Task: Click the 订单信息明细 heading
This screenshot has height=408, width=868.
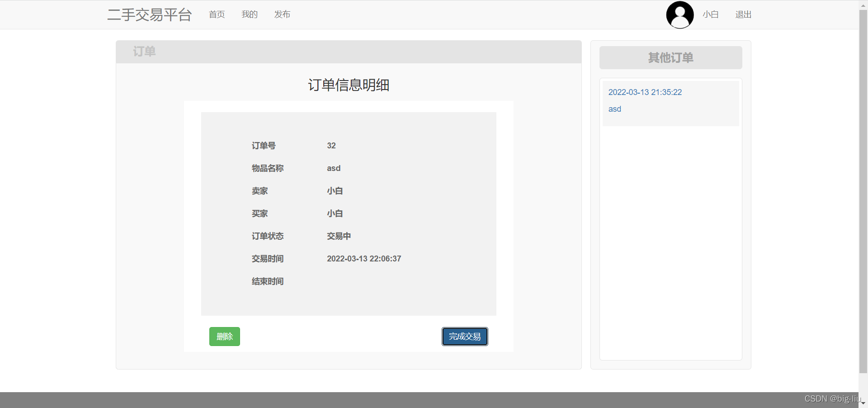Action: (349, 85)
